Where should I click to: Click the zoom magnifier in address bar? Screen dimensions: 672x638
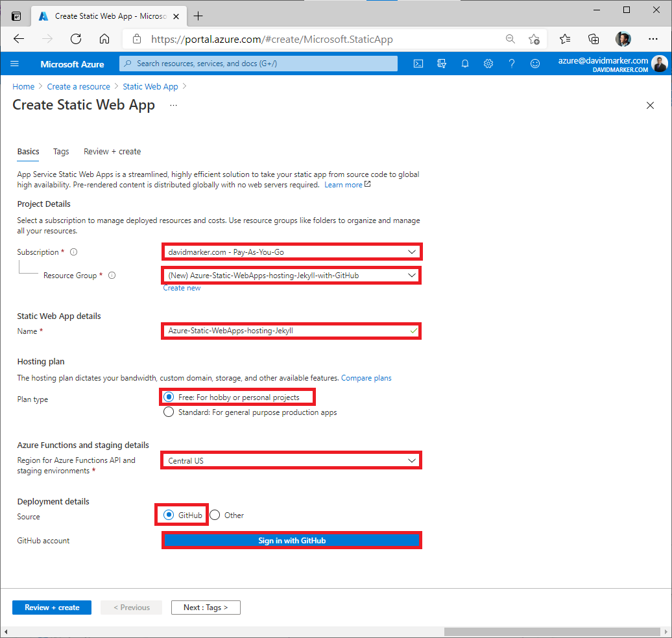[x=510, y=39]
